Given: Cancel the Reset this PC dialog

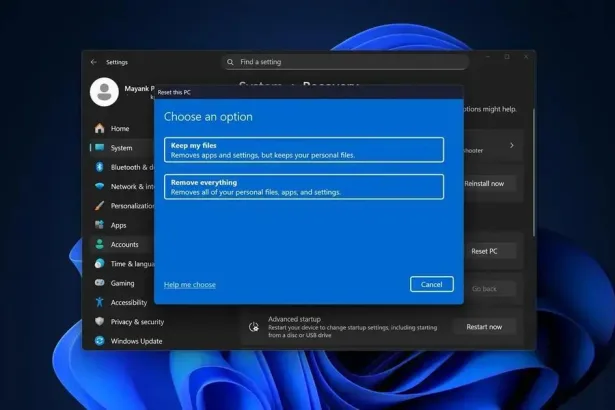Looking at the screenshot, I should coord(431,284).
